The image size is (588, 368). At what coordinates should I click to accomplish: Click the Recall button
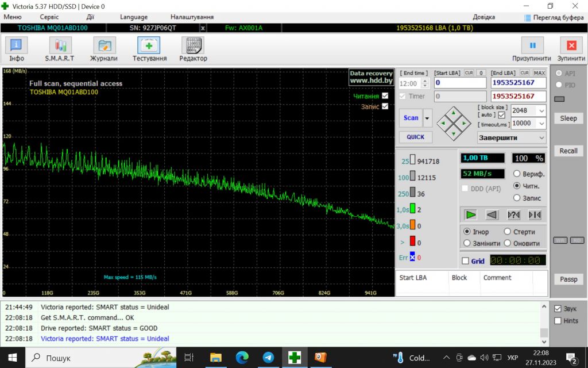coord(568,151)
